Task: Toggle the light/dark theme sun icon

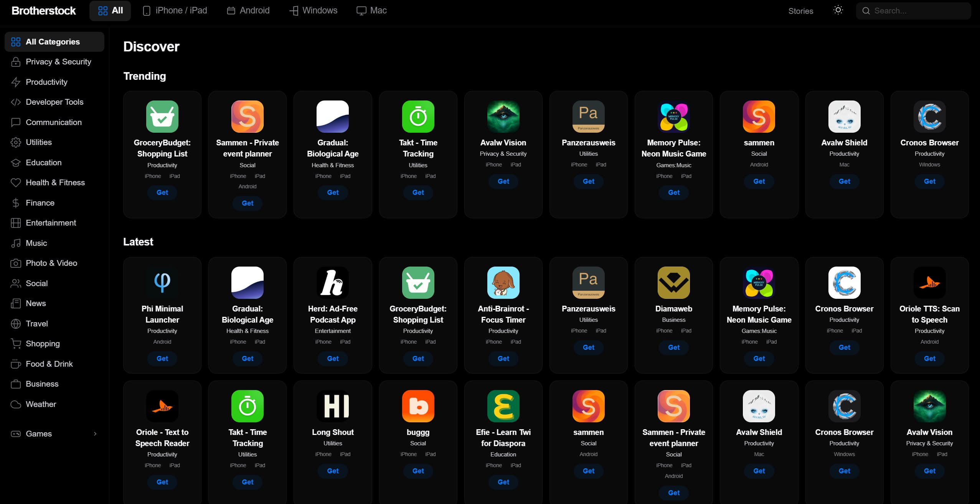Action: [x=838, y=10]
